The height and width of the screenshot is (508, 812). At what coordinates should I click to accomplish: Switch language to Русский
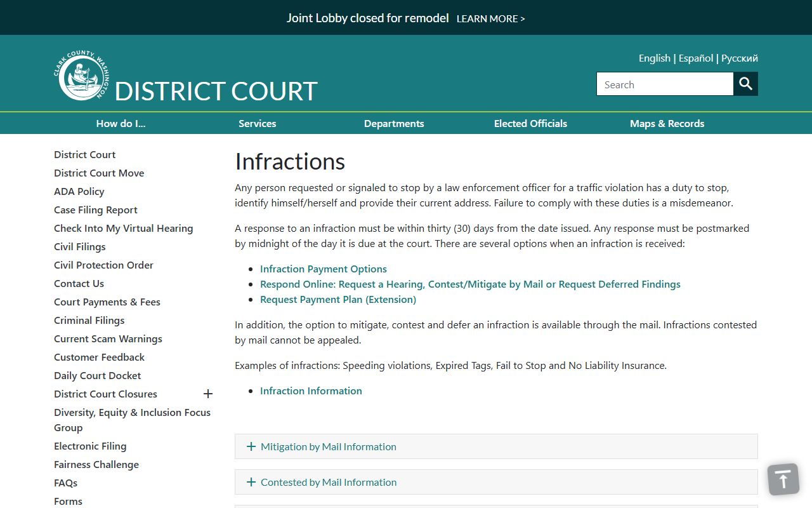740,58
